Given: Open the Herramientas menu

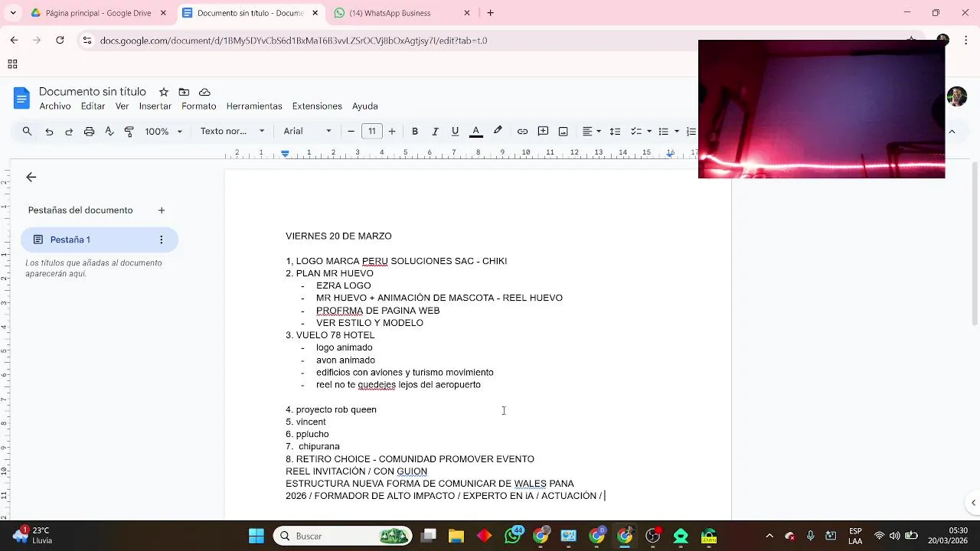Looking at the screenshot, I should tap(254, 106).
